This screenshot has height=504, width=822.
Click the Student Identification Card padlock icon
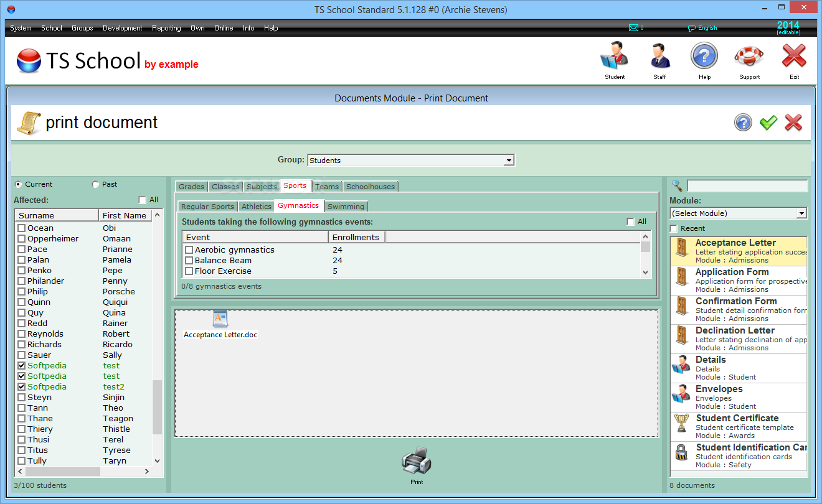click(681, 452)
